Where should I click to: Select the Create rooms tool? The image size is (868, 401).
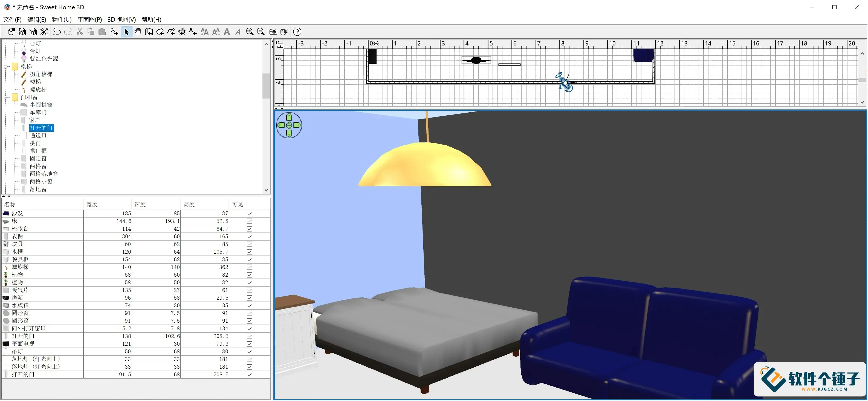pyautogui.click(x=160, y=32)
